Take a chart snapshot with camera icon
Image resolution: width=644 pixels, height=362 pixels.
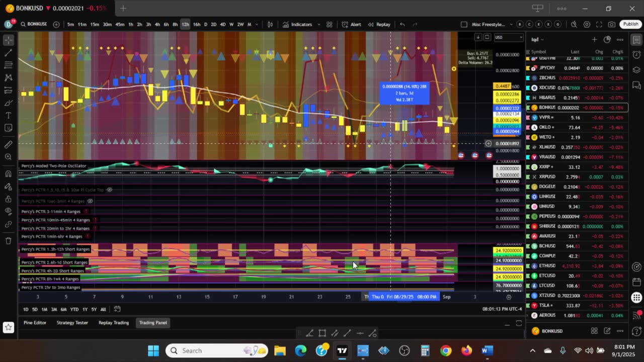(611, 24)
